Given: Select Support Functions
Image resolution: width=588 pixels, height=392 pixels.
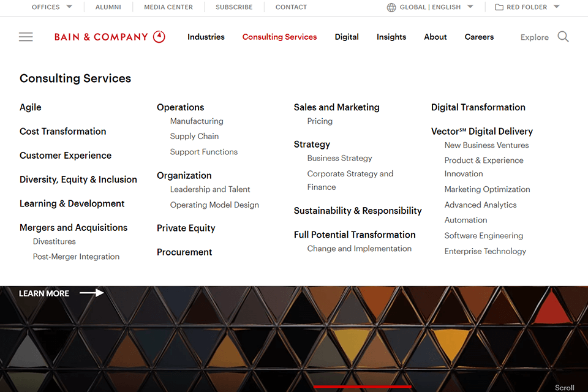Looking at the screenshot, I should click(x=203, y=151).
